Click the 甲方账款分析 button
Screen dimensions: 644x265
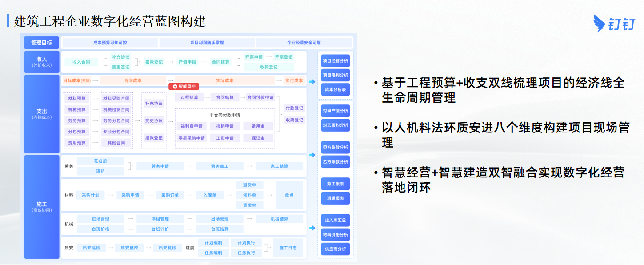336,147
